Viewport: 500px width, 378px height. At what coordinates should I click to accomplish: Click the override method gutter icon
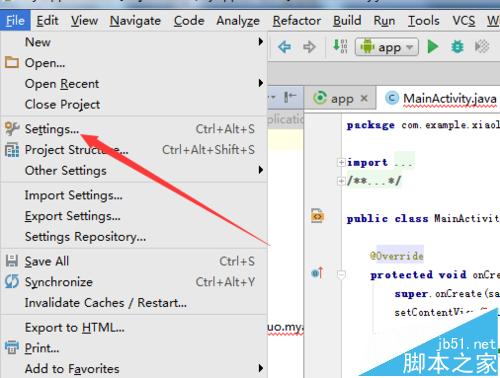317,273
